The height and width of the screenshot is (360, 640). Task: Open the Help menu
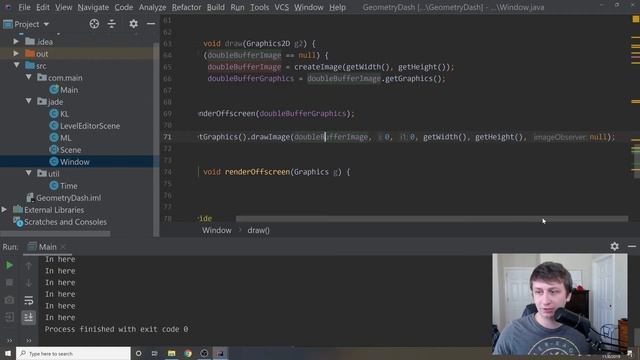point(337,7)
